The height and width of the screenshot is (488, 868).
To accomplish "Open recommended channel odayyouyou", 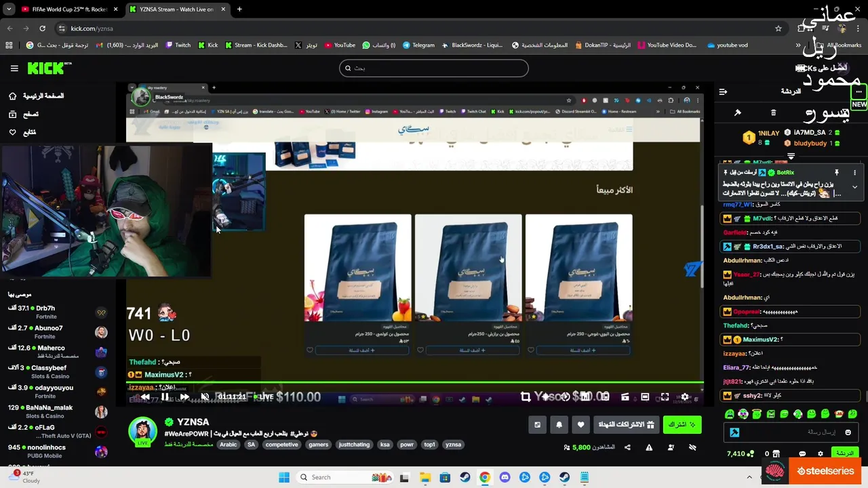I will click(x=58, y=392).
